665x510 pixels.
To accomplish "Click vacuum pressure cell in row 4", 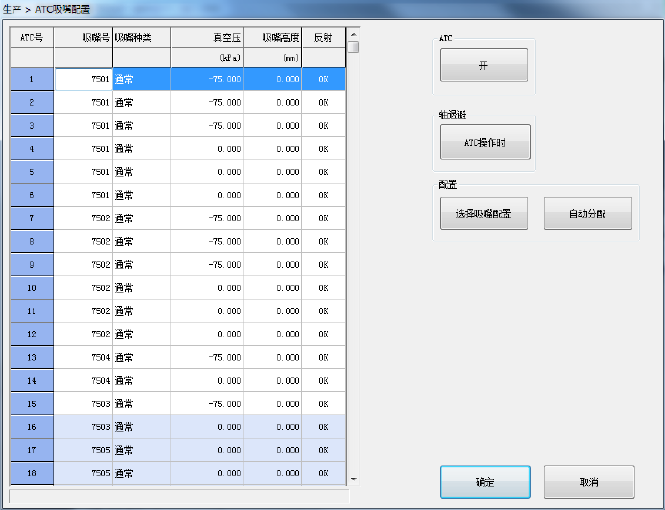I will (x=207, y=149).
